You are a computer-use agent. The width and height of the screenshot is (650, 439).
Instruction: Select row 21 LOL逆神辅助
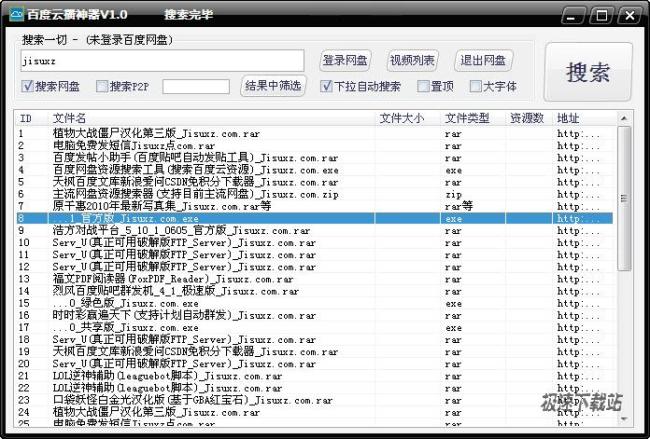(x=314, y=376)
